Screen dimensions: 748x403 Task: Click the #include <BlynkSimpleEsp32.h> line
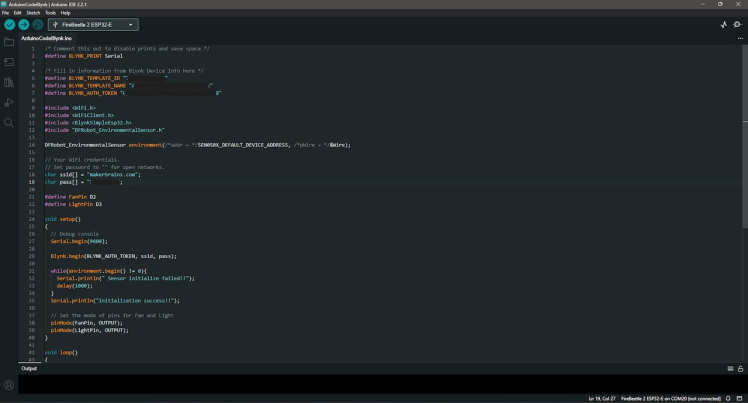point(88,123)
